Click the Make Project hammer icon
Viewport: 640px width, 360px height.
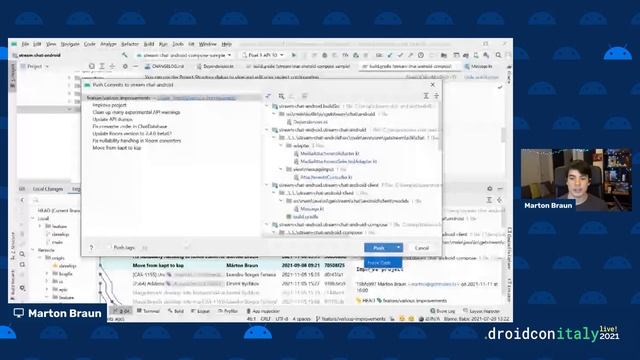(x=124, y=55)
